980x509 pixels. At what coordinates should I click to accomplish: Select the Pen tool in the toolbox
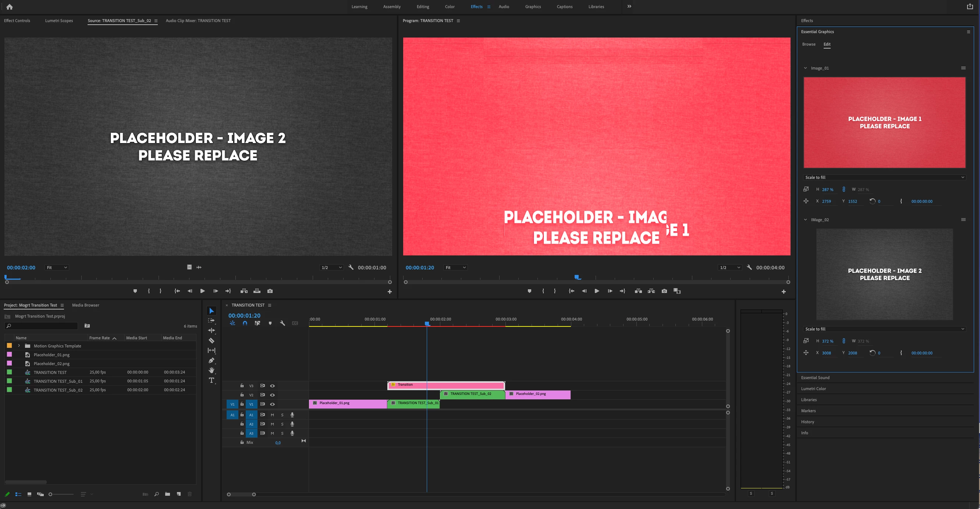click(212, 360)
